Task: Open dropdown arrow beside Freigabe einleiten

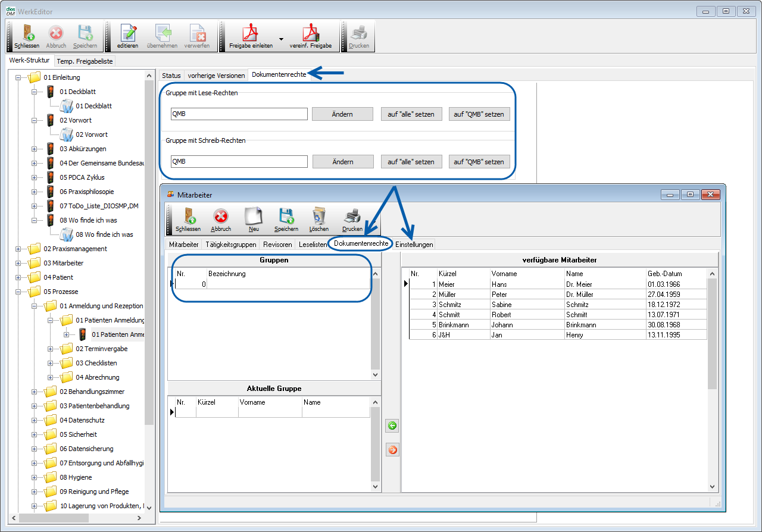Action: coord(281,39)
